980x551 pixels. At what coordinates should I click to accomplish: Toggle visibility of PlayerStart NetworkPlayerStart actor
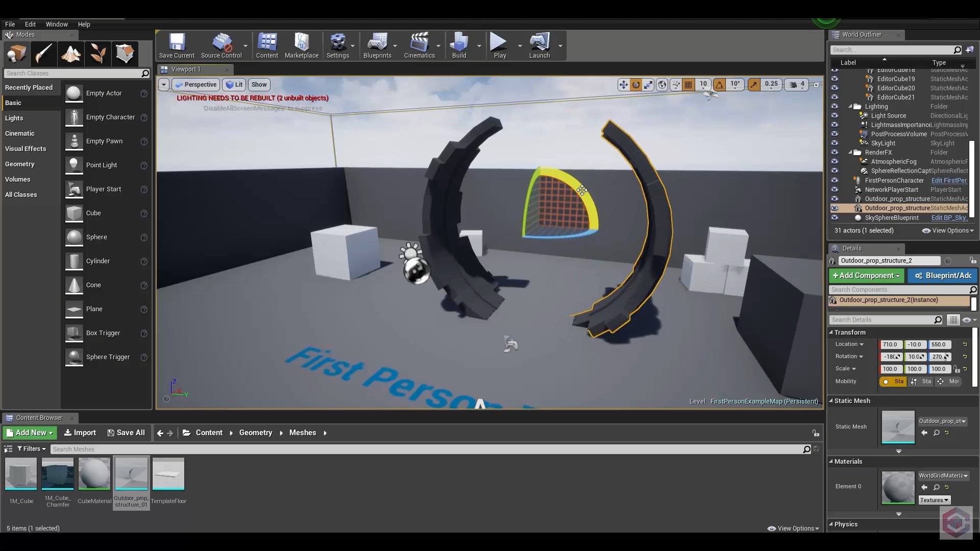(835, 190)
